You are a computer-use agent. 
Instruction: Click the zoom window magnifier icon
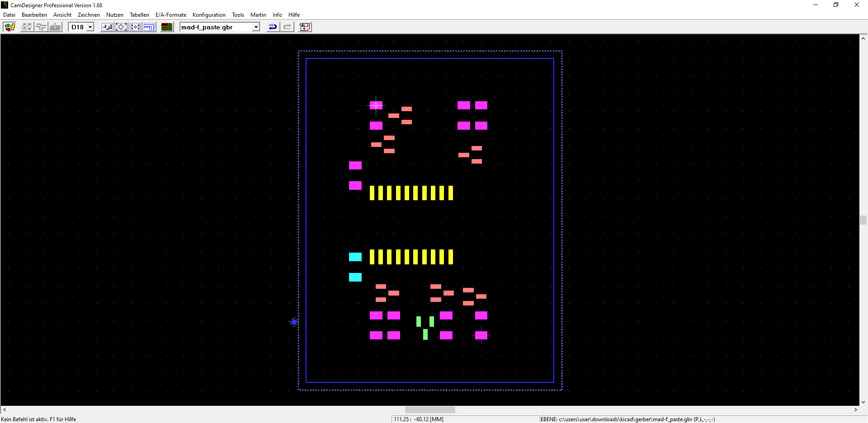pyautogui.click(x=107, y=27)
